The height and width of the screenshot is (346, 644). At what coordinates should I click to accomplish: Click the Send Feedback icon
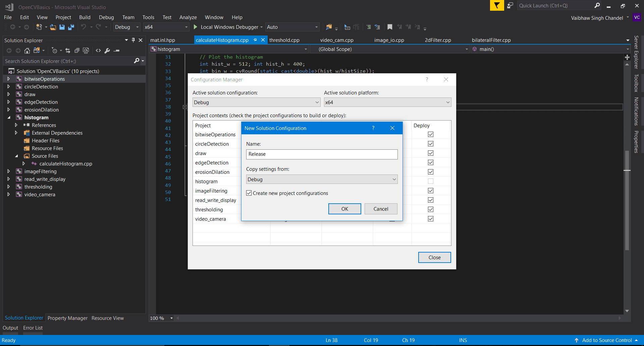pyautogui.click(x=510, y=6)
